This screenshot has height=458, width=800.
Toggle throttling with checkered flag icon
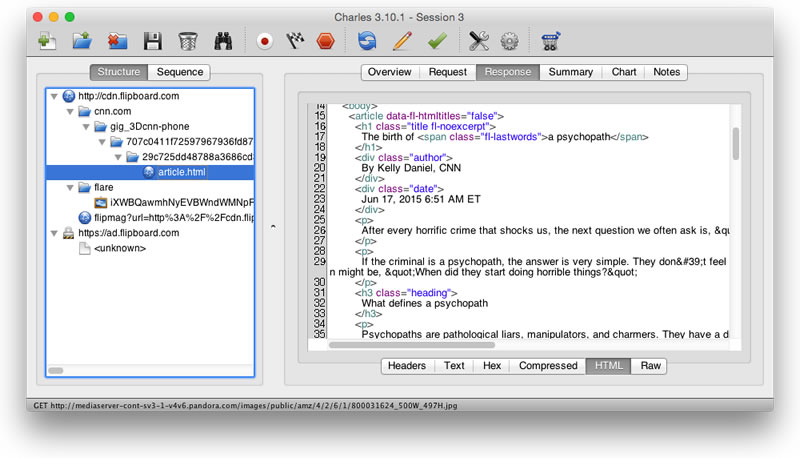point(295,41)
